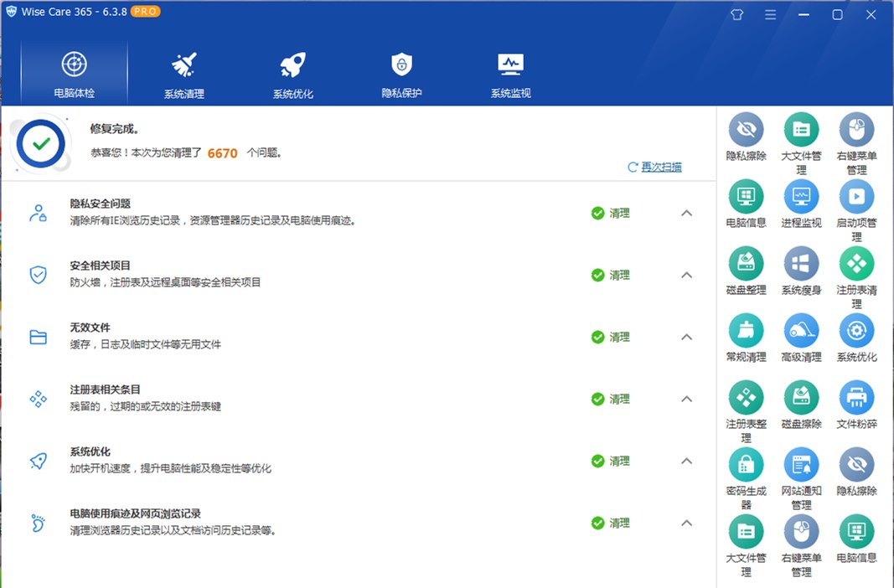Click 清理 status on 注册表相关条目 row

[611, 399]
